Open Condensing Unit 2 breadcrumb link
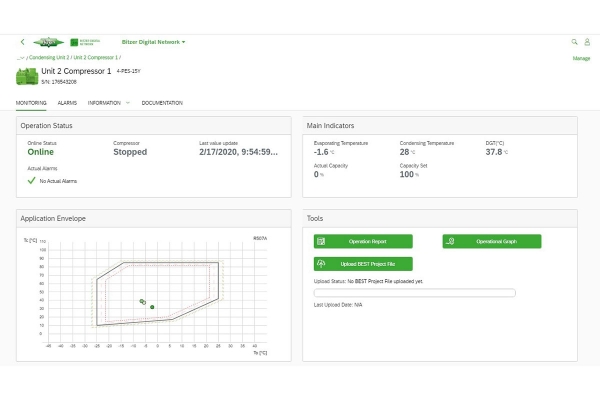600x400 pixels. (x=49, y=57)
